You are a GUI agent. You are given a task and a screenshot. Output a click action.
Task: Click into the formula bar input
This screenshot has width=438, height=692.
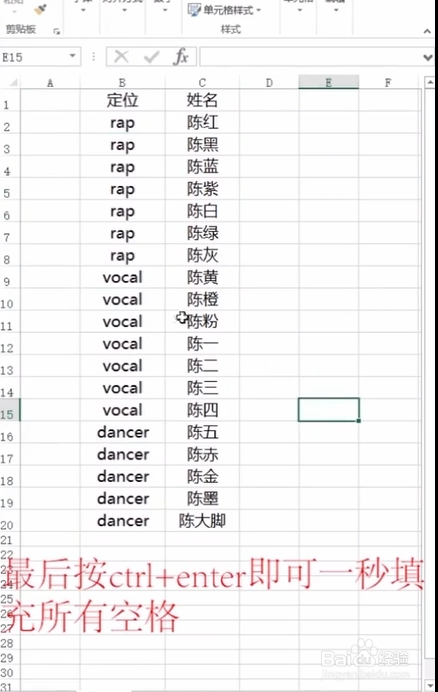(310, 57)
